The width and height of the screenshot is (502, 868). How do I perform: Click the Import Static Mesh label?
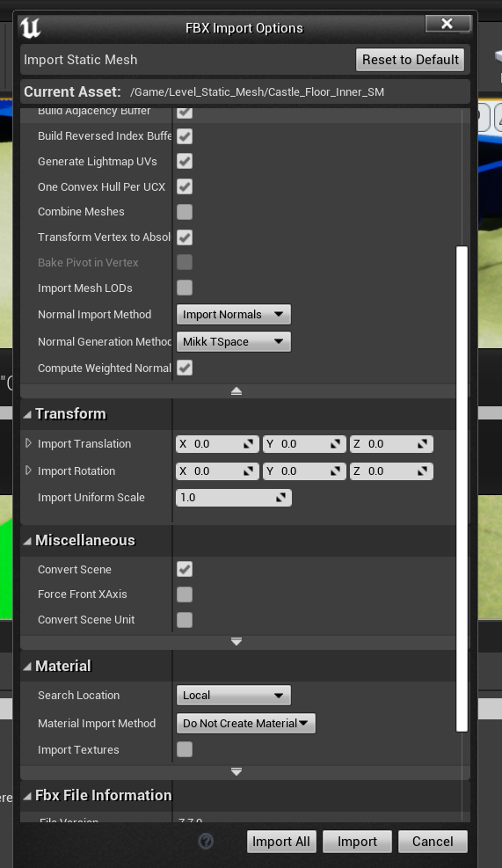80,60
